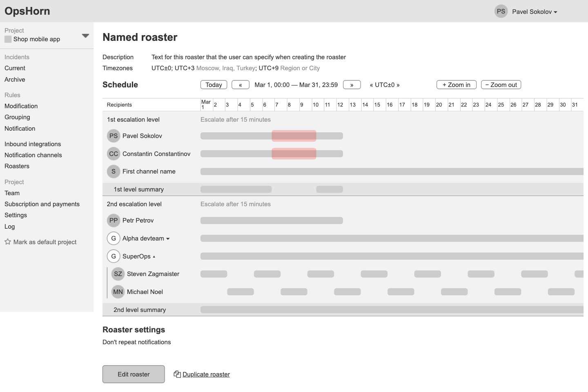The width and height of the screenshot is (588, 392).
Task: Go to the next schedule period
Action: pos(352,85)
